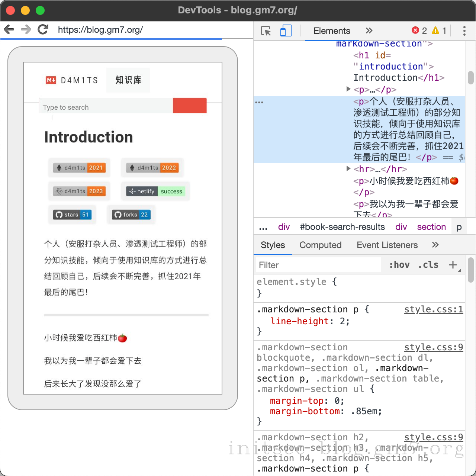The image size is (476, 476).
Task: Open DevTools three-dot customize menu
Action: 464,31
